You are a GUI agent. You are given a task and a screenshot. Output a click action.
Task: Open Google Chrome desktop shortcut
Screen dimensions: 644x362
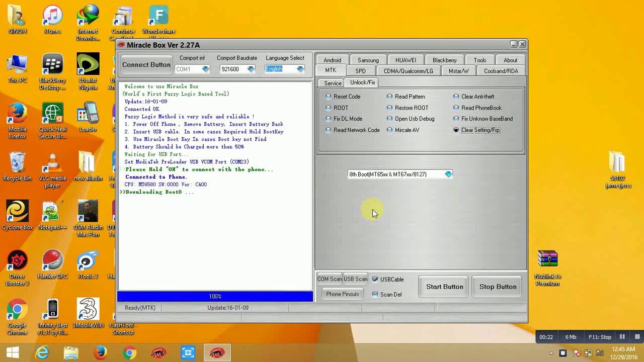pyautogui.click(x=17, y=317)
